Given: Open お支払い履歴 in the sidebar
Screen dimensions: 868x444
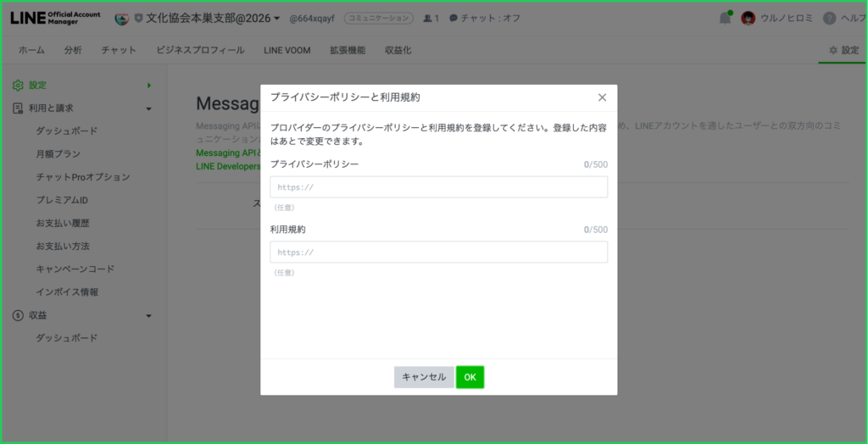Looking at the screenshot, I should (x=63, y=223).
